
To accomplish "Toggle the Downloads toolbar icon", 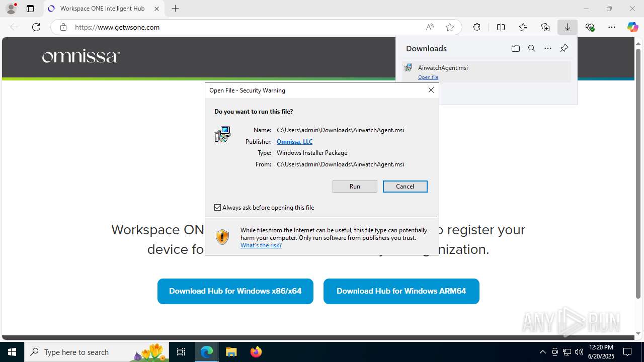I will pyautogui.click(x=568, y=27).
